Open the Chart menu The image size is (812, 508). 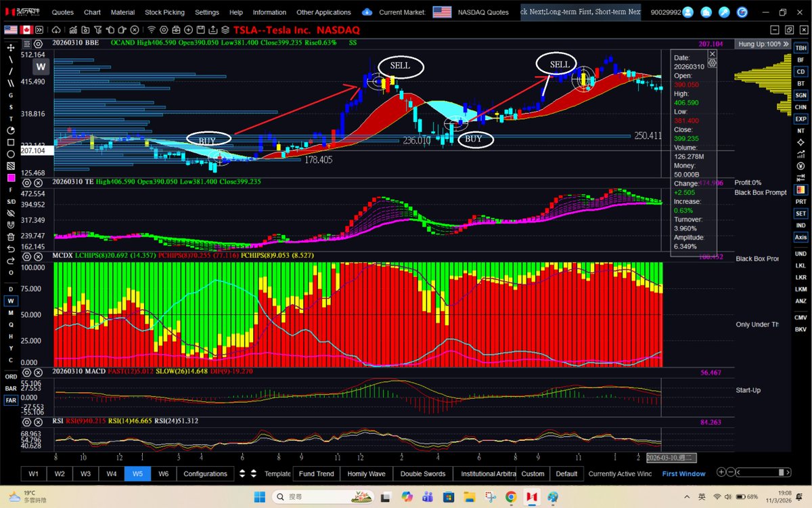[x=93, y=12]
